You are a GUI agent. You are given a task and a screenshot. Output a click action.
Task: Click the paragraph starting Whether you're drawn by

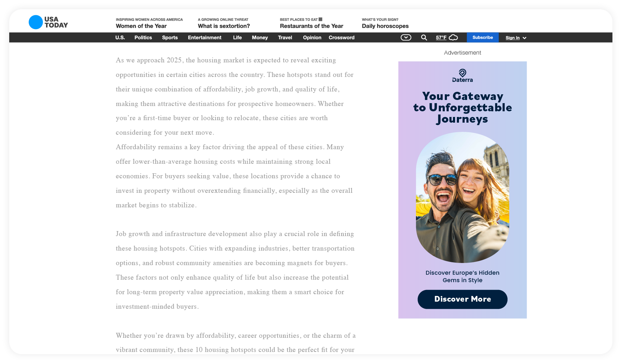[x=236, y=343]
